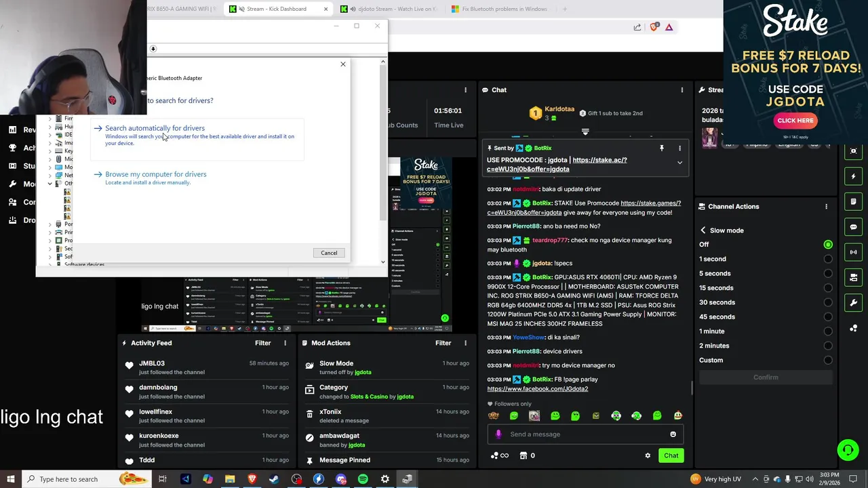Click the green Chat send button
Screen dimensions: 868x488
(x=671, y=455)
